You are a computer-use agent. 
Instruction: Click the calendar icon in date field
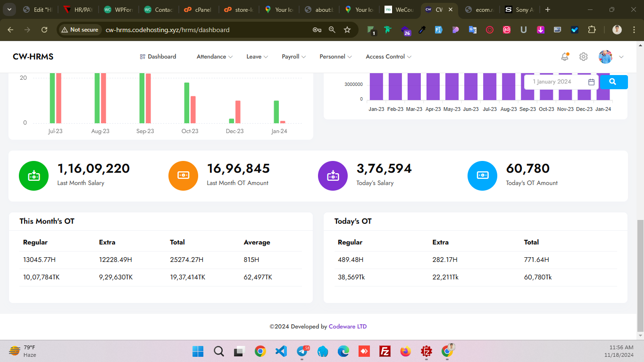pos(591,82)
